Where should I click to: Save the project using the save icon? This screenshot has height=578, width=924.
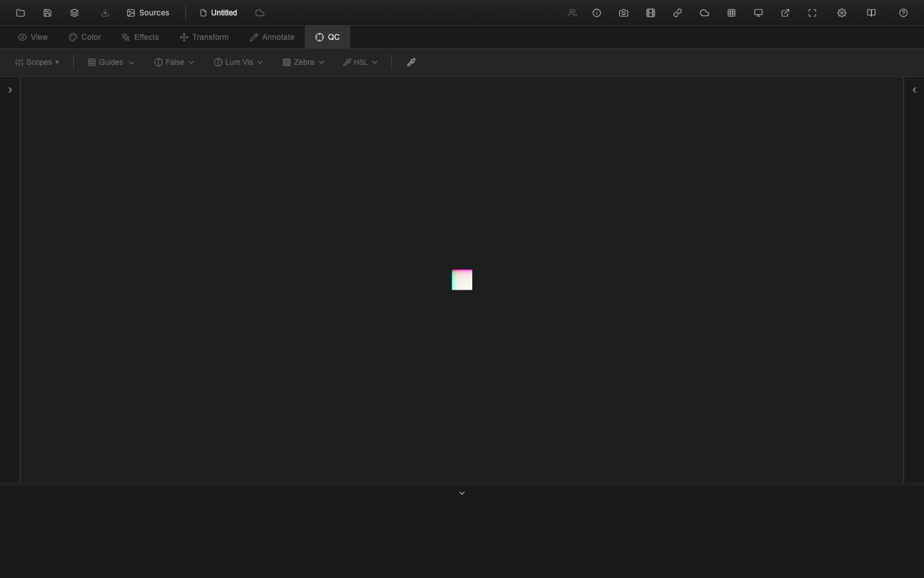point(47,13)
